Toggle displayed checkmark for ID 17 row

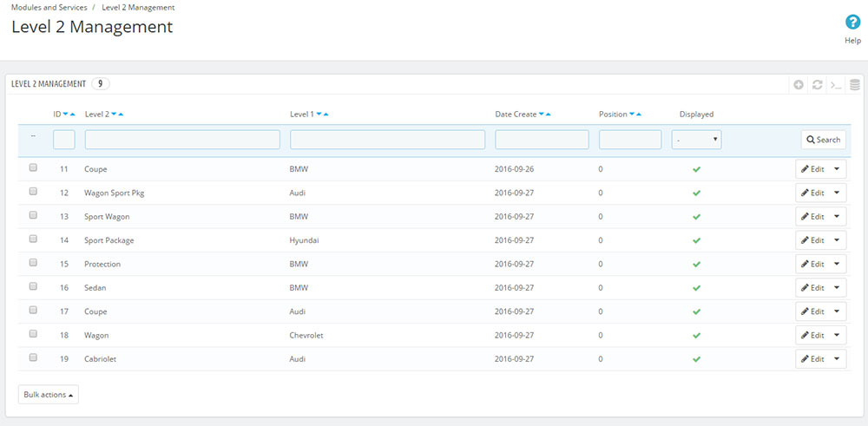[696, 312]
